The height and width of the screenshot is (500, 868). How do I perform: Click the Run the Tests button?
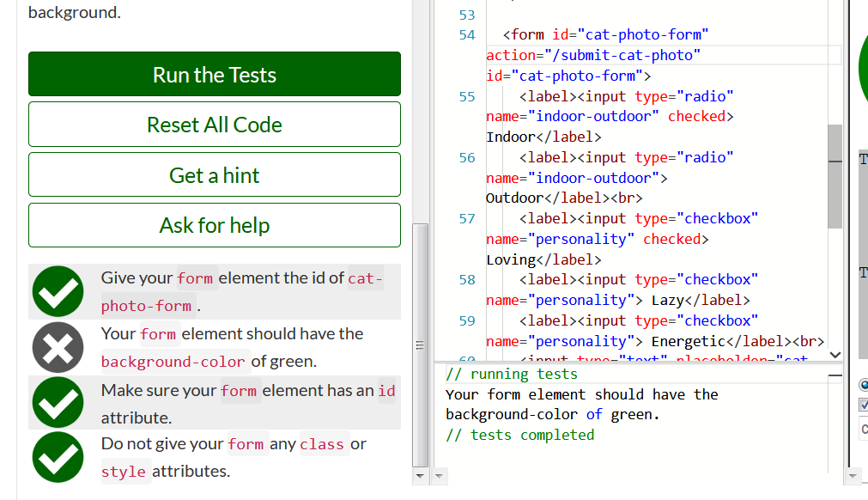[x=214, y=75]
